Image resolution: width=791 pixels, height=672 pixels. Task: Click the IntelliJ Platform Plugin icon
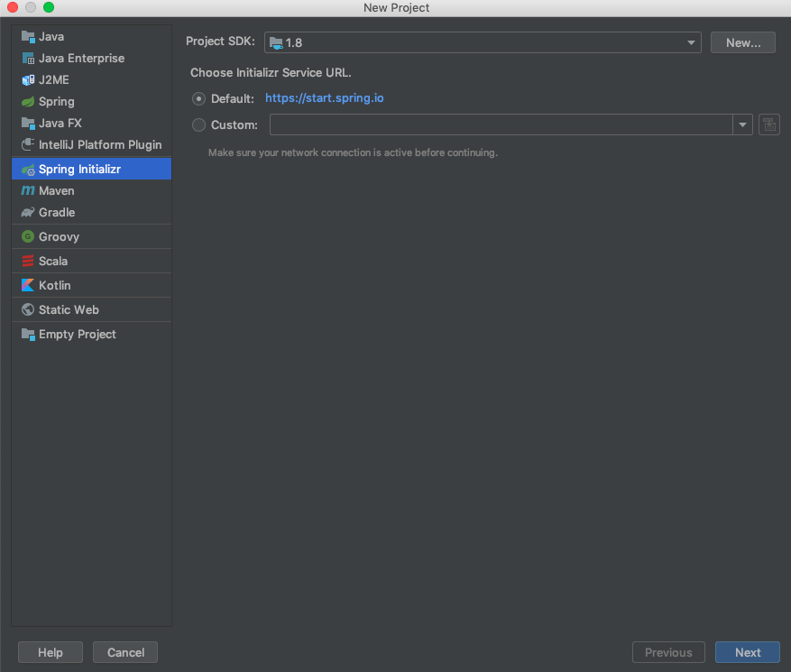click(x=28, y=145)
